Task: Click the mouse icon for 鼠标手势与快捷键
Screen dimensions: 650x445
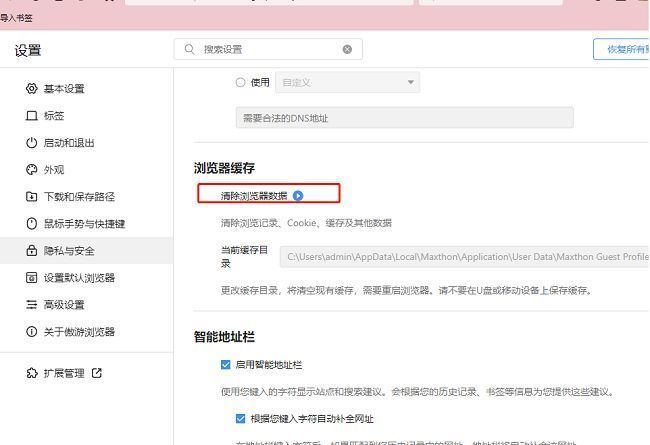Action: click(x=32, y=224)
